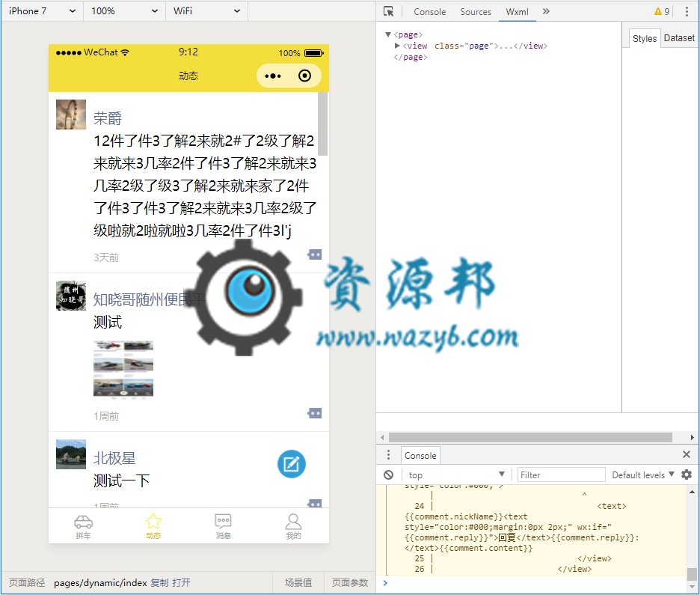This screenshot has height=595, width=700.
Task: Switch to the 拼车 car tab icon
Action: (x=84, y=522)
